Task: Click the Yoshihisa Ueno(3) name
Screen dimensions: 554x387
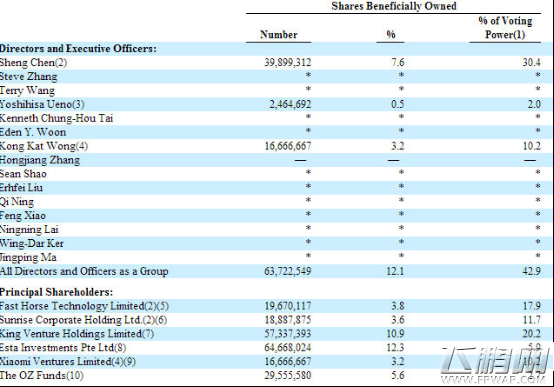Action: 42,104
